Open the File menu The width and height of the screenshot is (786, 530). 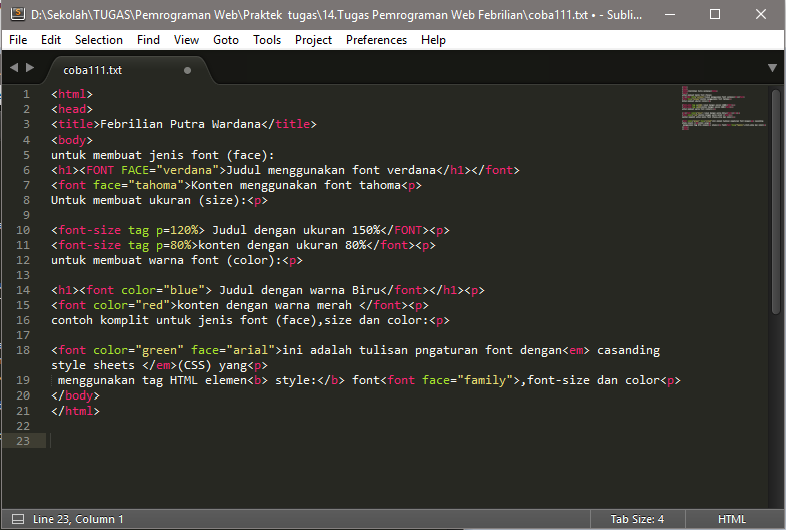coord(18,40)
